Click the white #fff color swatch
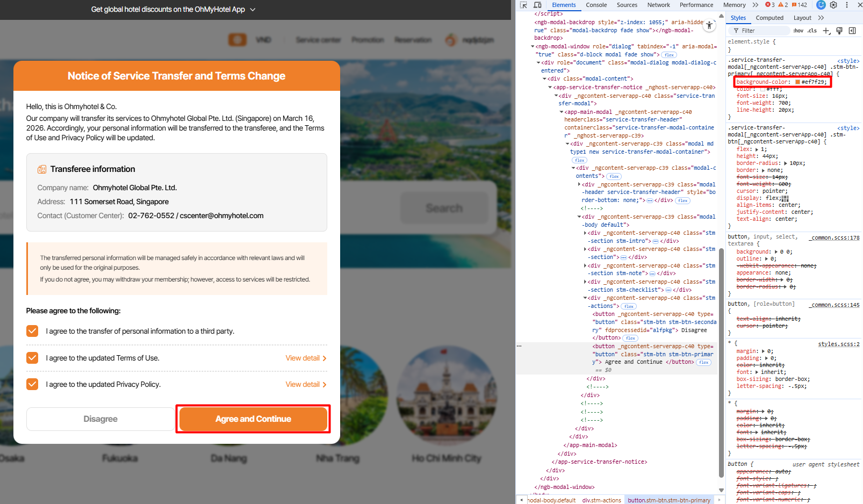 tap(762, 89)
